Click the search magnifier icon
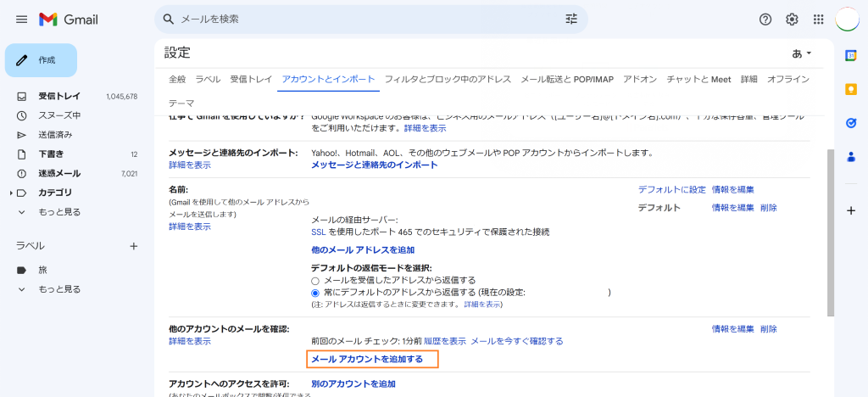This screenshot has height=397, width=868. point(169,20)
